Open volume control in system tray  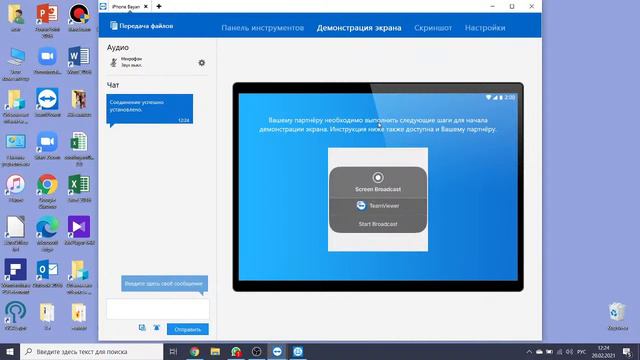[569, 351]
